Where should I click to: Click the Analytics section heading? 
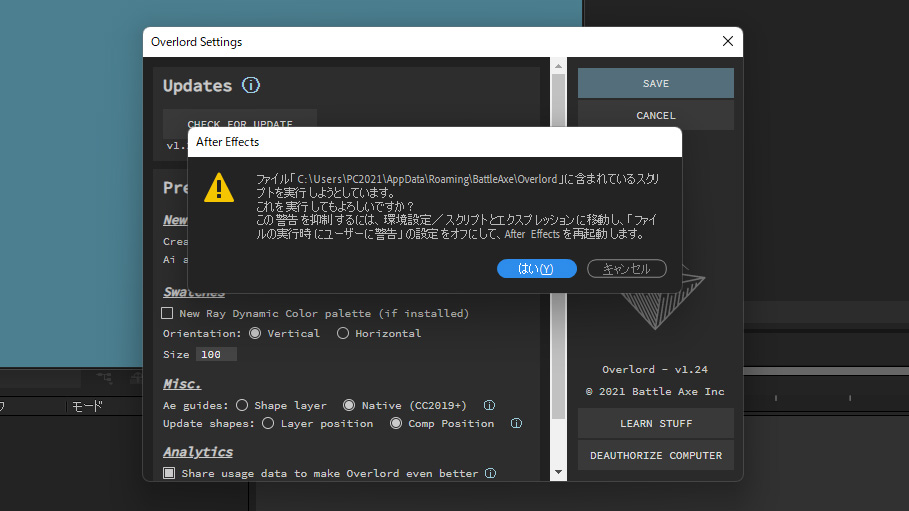tap(198, 452)
